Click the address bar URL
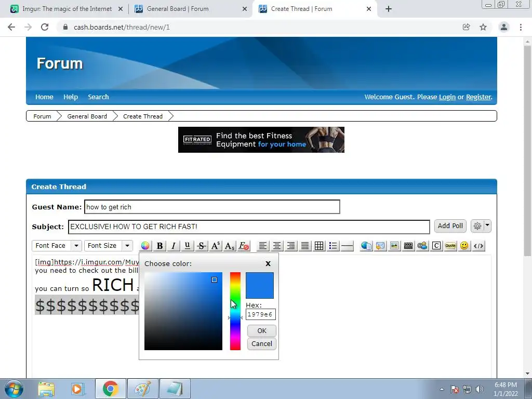Screen dimensions: 532x399 pyautogui.click(x=122, y=27)
